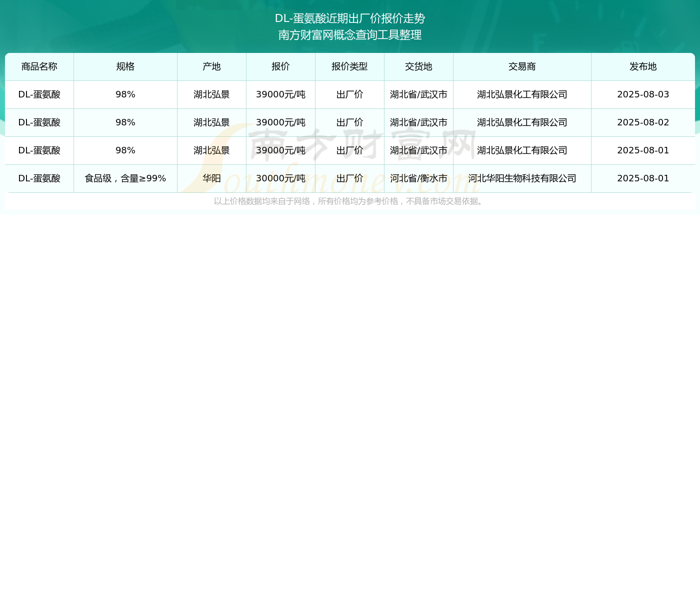The height and width of the screenshot is (602, 700).
Task: Click the 规格 column header
Action: (x=125, y=66)
